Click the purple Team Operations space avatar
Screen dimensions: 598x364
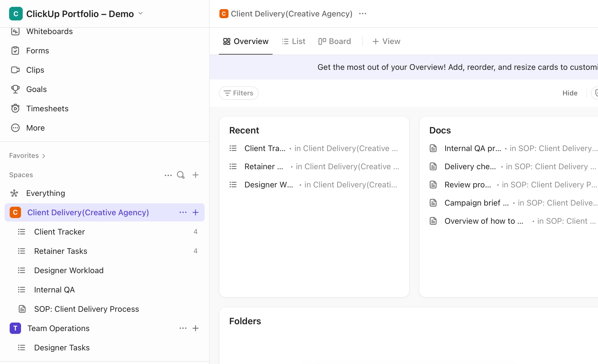pos(15,328)
